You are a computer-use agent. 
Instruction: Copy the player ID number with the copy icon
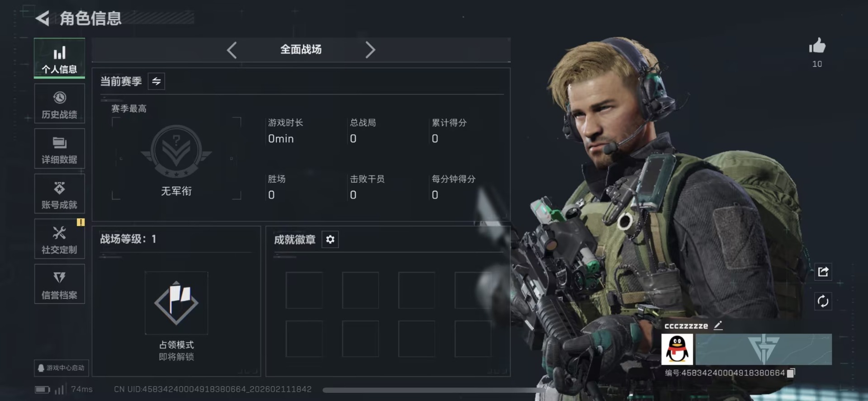(x=791, y=373)
